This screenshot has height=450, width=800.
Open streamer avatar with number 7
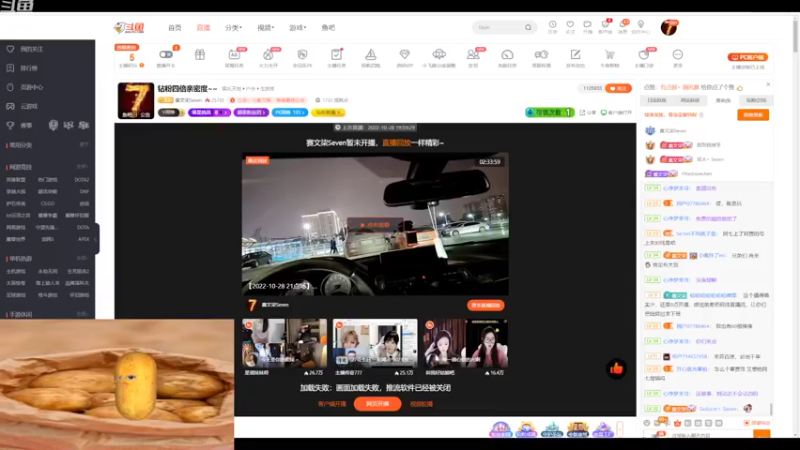(136, 101)
